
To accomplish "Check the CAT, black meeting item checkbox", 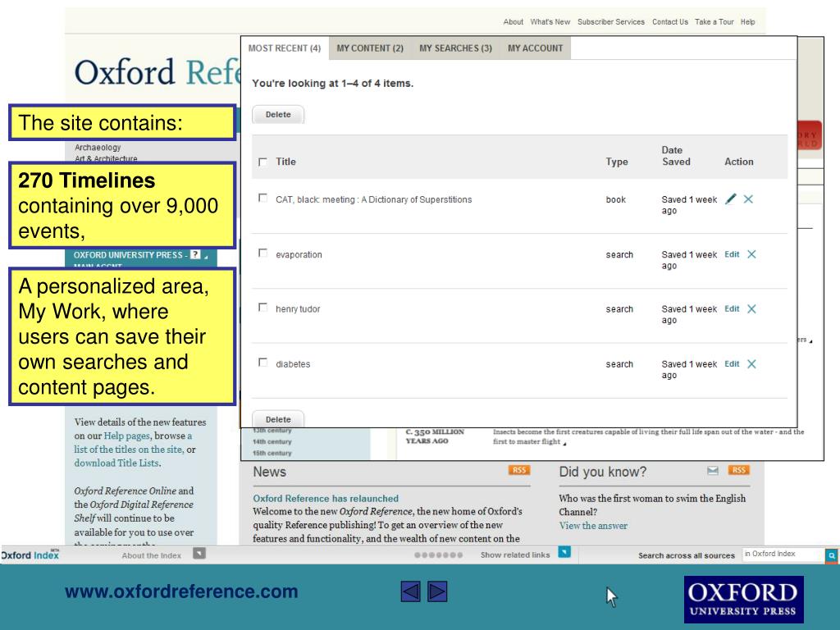I will (262, 198).
